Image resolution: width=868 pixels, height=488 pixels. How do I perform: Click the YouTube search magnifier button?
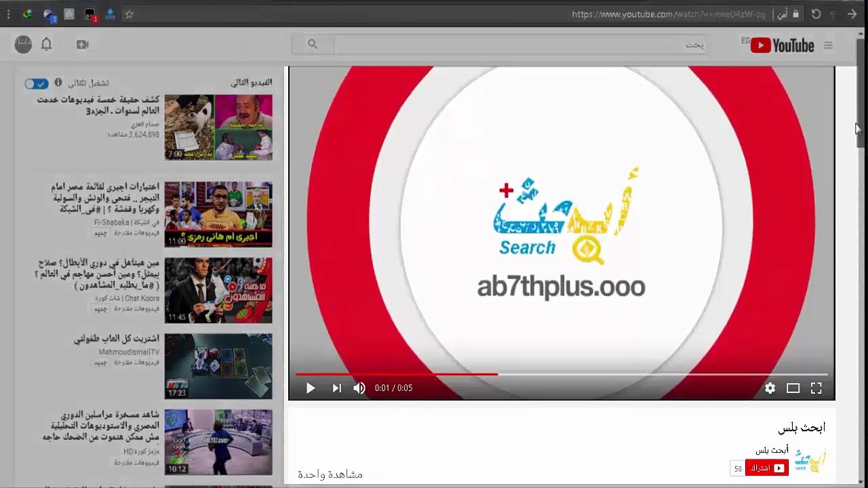(313, 45)
